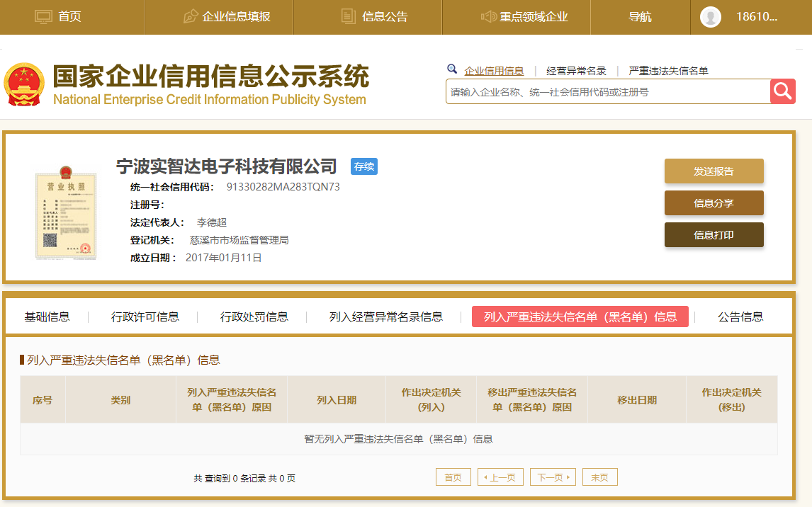Click the 作出决定机关(列入) column header
The height and width of the screenshot is (507, 812).
[x=432, y=400]
